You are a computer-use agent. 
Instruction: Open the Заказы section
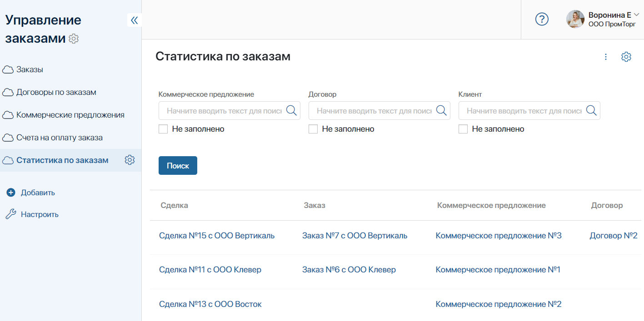pyautogui.click(x=30, y=70)
